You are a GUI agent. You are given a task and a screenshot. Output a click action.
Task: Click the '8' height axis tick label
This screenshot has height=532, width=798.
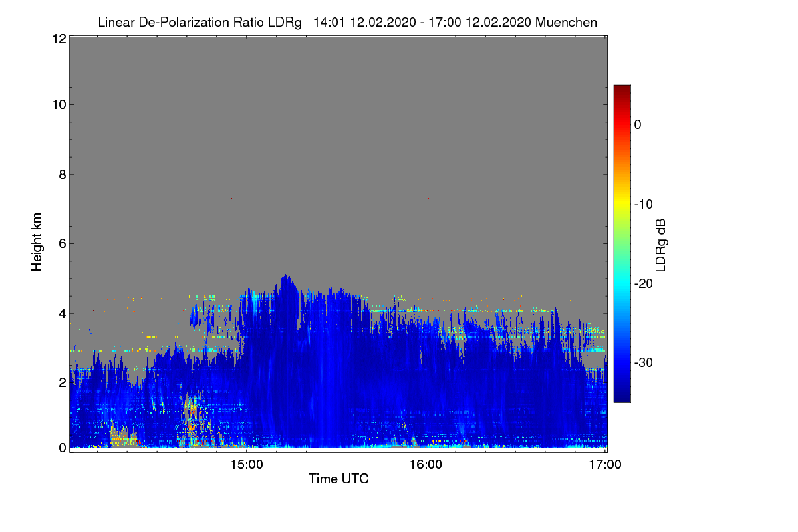click(62, 174)
